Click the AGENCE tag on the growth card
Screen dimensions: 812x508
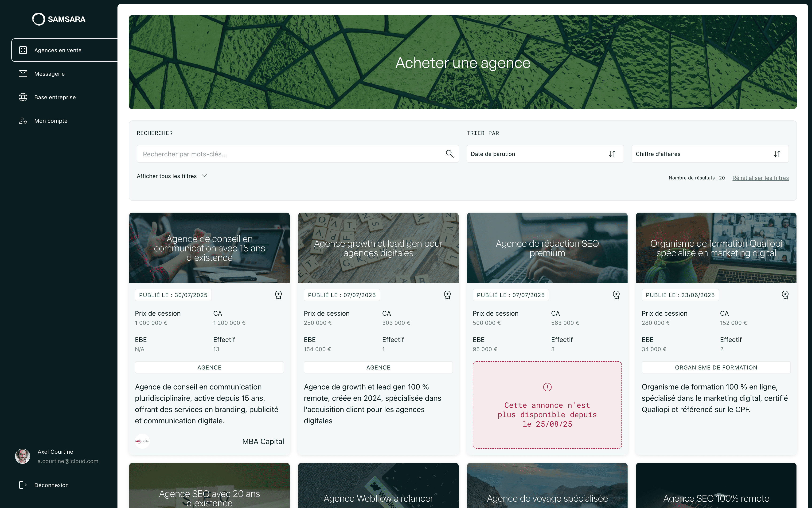point(378,367)
